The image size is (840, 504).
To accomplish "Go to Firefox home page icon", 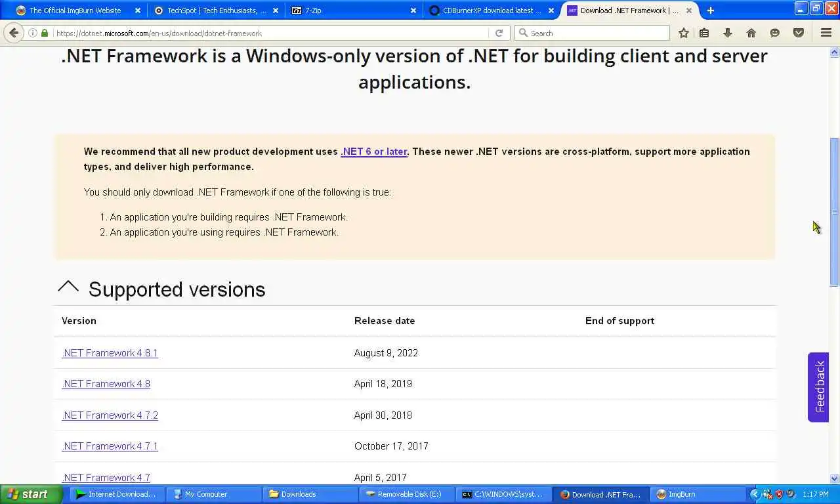I will [751, 33].
